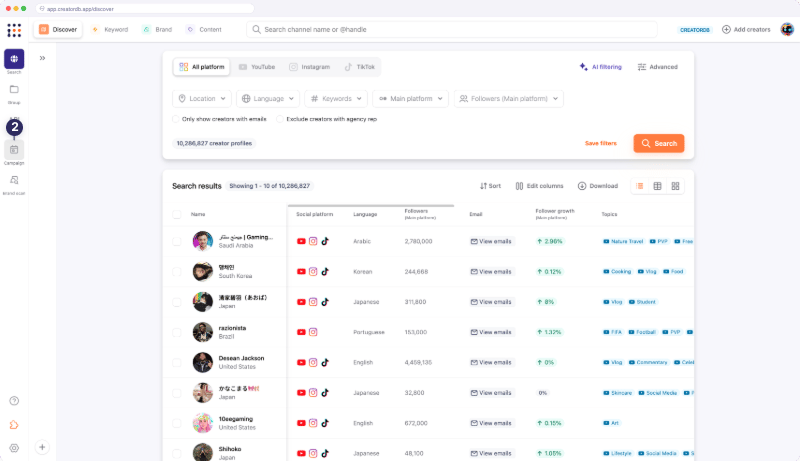The width and height of the screenshot is (800, 461).
Task: Click Sort results control
Action: (490, 186)
